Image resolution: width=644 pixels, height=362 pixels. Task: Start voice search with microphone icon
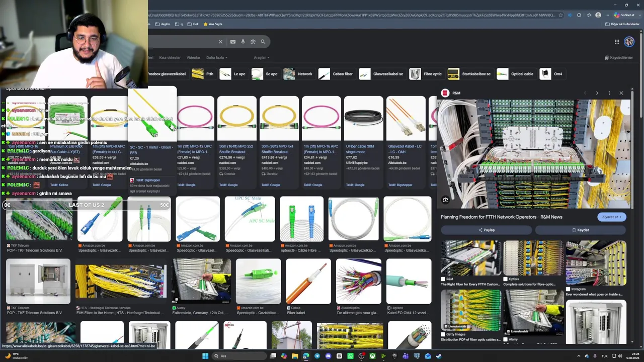click(x=243, y=42)
